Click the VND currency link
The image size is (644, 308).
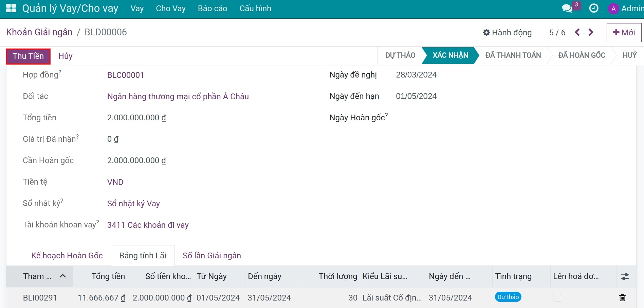(115, 182)
